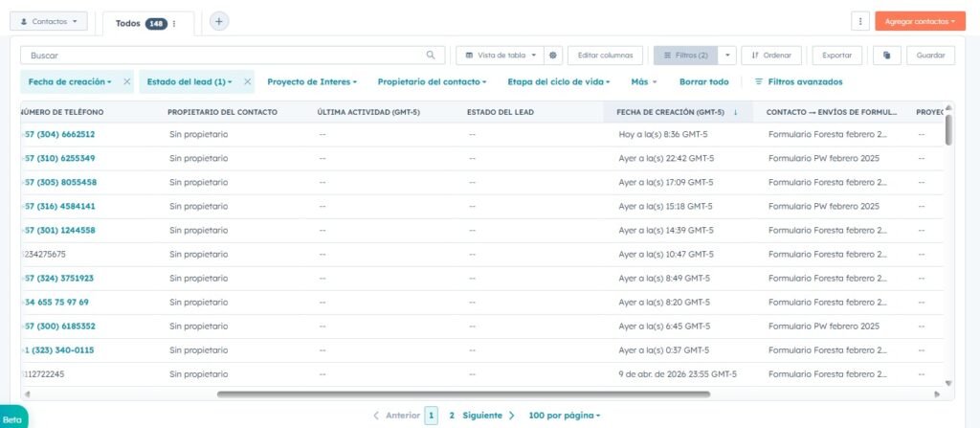The height and width of the screenshot is (428, 980).
Task: Open Proyecto de Interes filter dropdown
Action: click(x=312, y=82)
